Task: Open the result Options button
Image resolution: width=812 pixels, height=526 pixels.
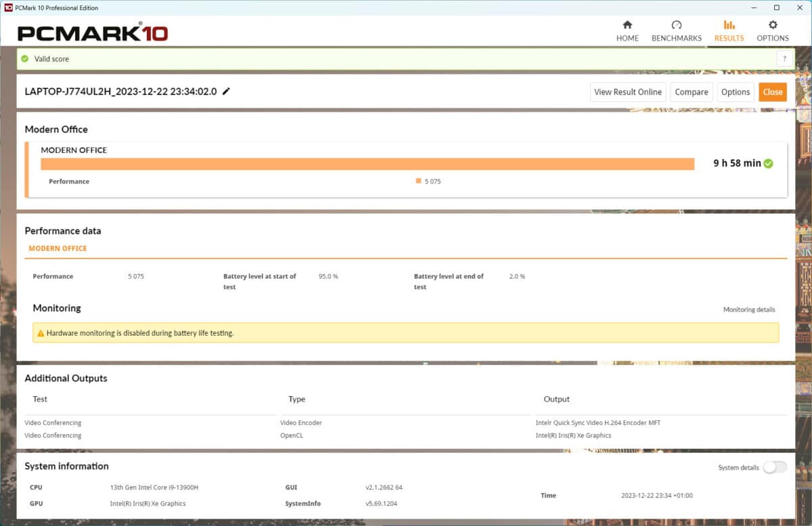Action: [x=736, y=92]
